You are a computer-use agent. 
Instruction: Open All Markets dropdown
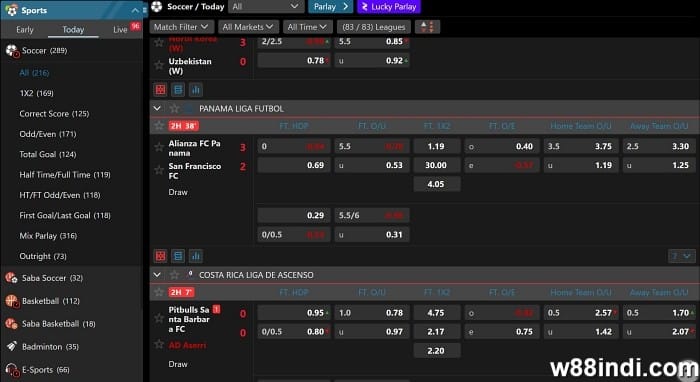[248, 27]
